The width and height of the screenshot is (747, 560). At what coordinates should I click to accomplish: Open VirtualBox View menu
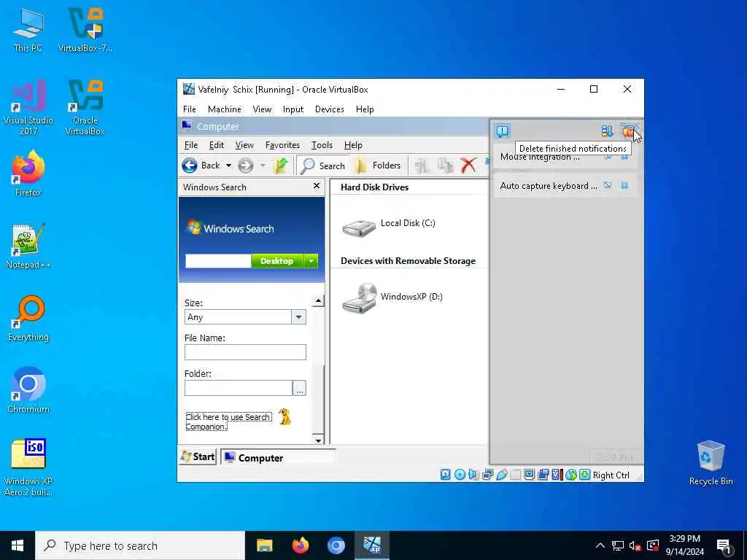pyautogui.click(x=262, y=109)
